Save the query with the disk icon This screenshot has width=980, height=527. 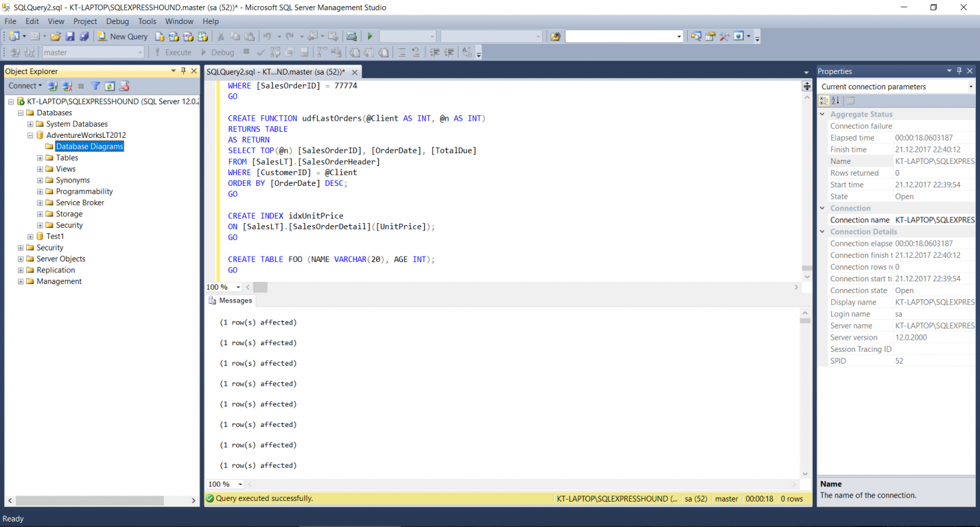pyautogui.click(x=70, y=36)
